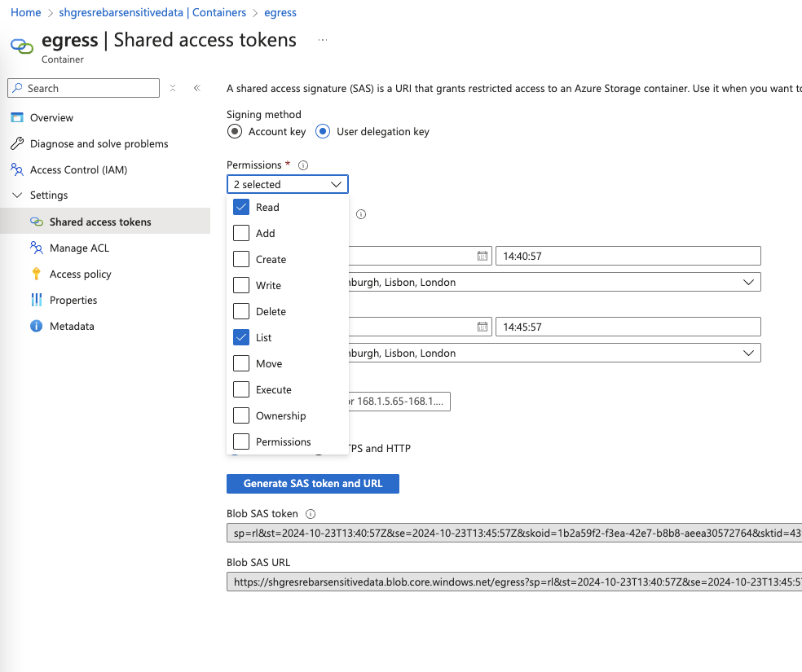This screenshot has width=802, height=672.
Task: Check the Delete permission
Action: pos(241,311)
